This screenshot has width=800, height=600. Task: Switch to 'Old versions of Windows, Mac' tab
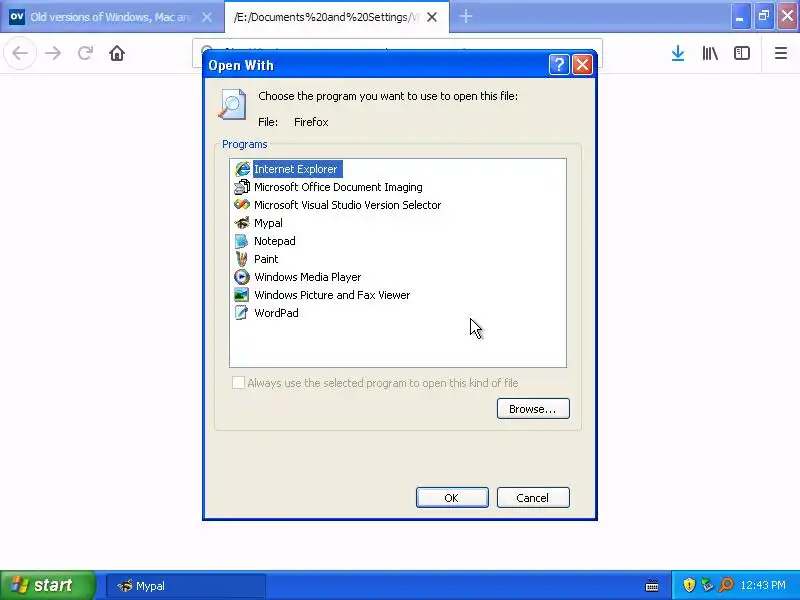point(109,17)
